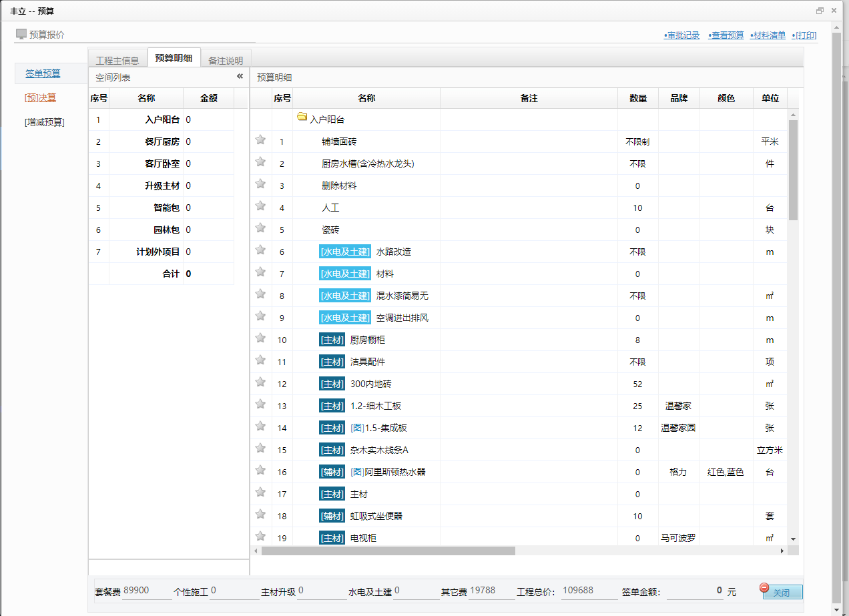Collapse 空间列表 panel using the « chevron
The width and height of the screenshot is (849, 616).
[240, 76]
